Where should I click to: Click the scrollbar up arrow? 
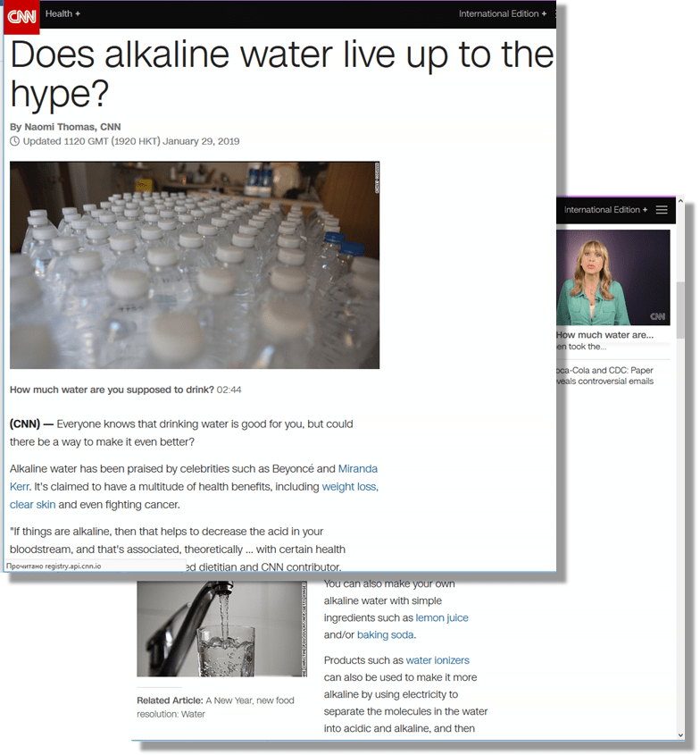(680, 201)
